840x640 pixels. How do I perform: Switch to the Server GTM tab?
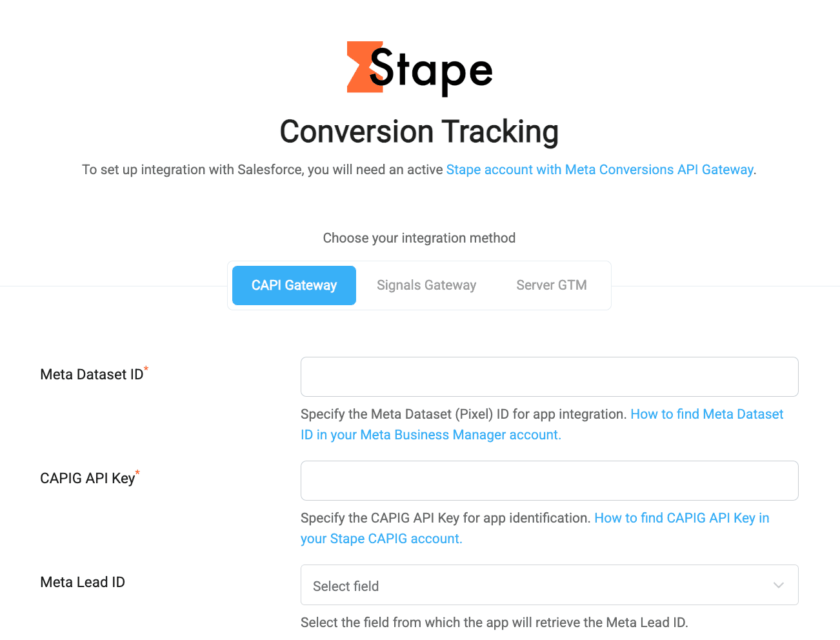pos(552,285)
